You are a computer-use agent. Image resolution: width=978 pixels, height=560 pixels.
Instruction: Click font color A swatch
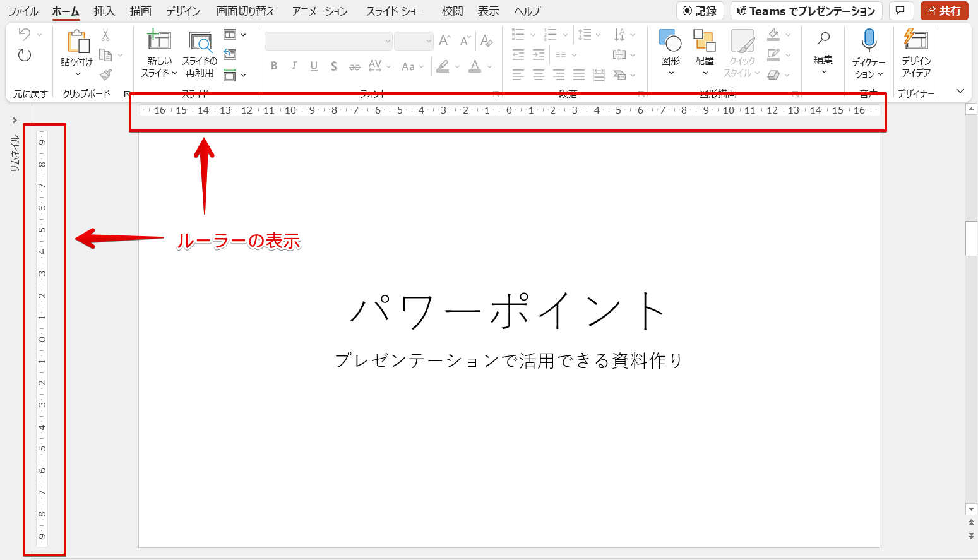pyautogui.click(x=475, y=66)
